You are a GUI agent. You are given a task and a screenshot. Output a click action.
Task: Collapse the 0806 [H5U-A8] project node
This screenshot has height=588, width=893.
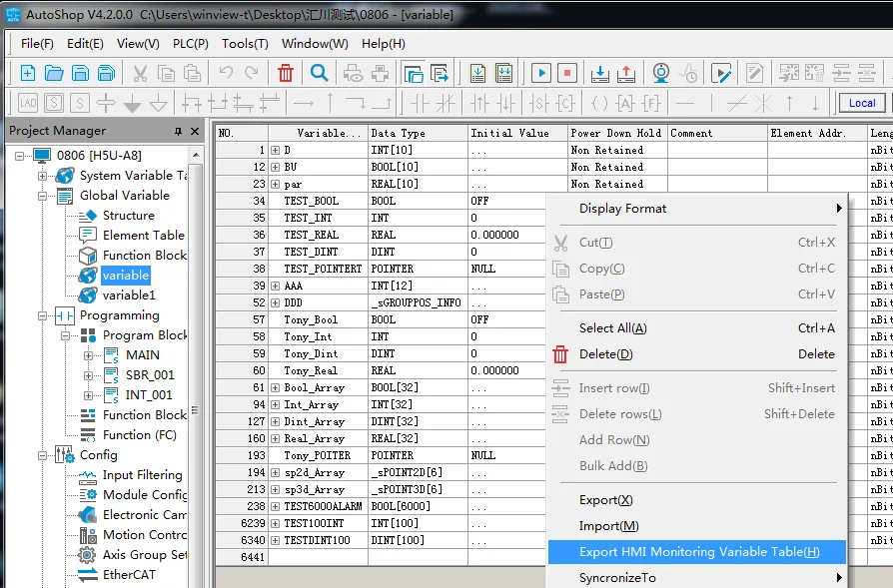pyautogui.click(x=20, y=156)
